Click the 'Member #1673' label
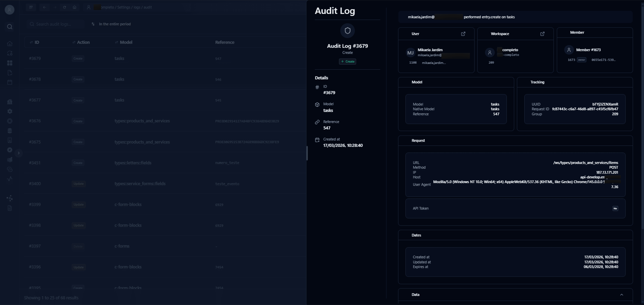This screenshot has height=305, width=644. pos(588,50)
